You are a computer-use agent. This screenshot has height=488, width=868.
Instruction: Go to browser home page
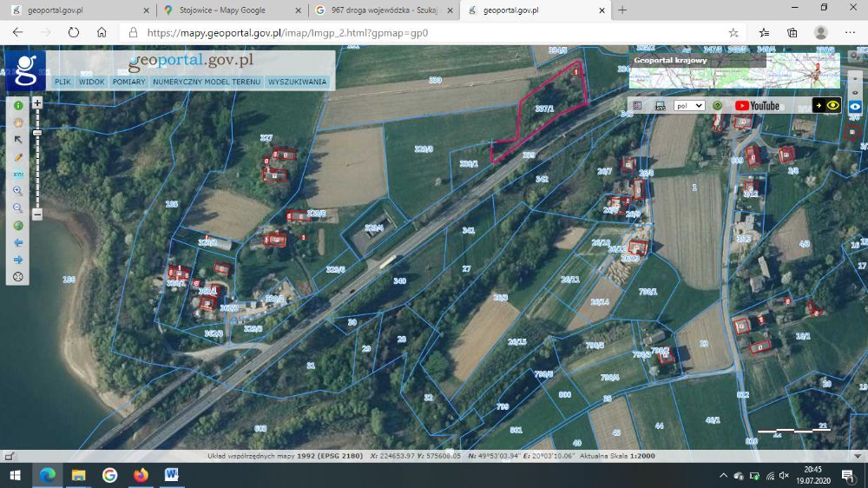click(102, 33)
